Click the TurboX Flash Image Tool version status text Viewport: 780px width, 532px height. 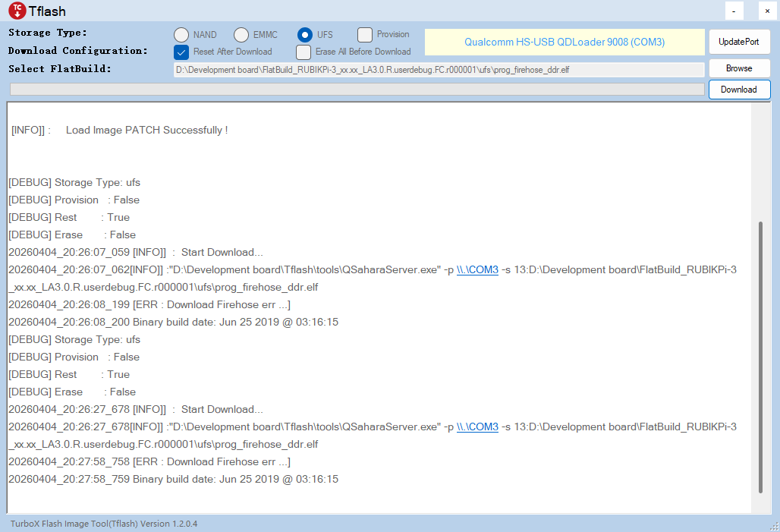pyautogui.click(x=104, y=524)
